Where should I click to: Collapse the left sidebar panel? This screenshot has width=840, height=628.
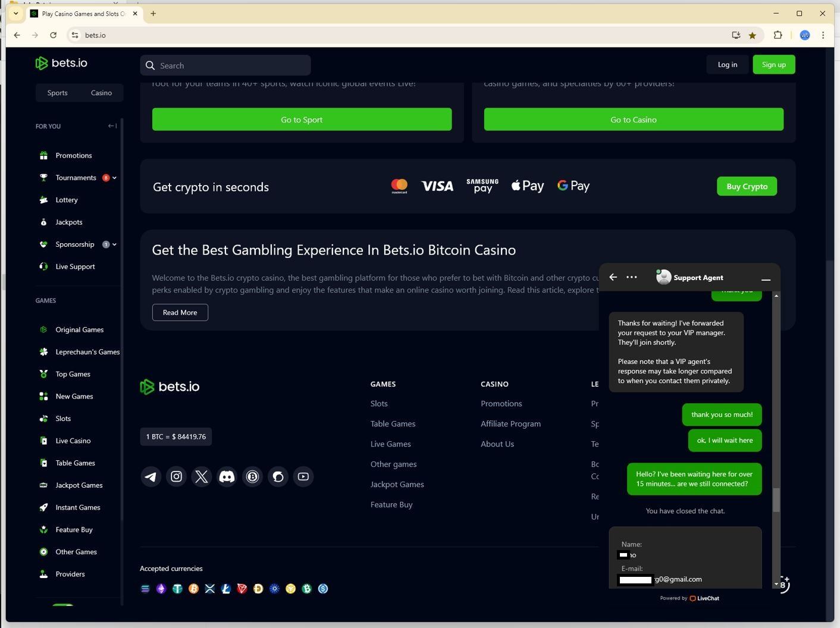(112, 126)
